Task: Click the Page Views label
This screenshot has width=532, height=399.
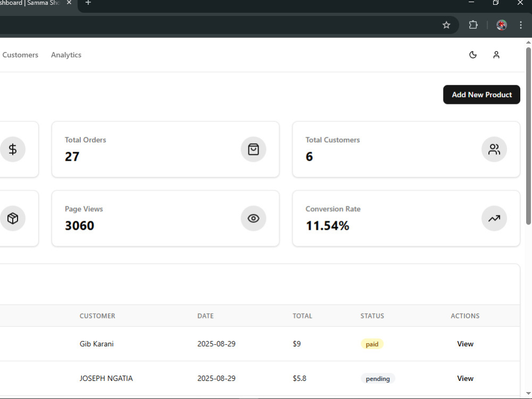Action: point(84,209)
